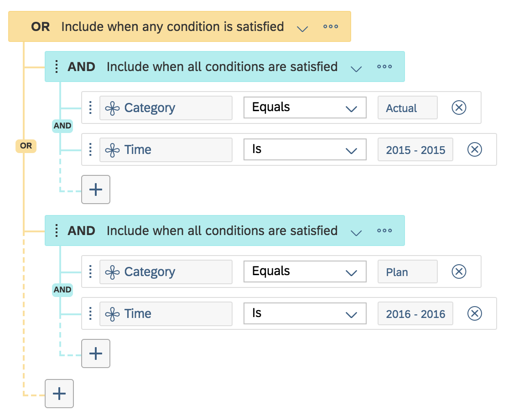Open more options for second AND group
The width and height of the screenshot is (529, 420).
384,230
